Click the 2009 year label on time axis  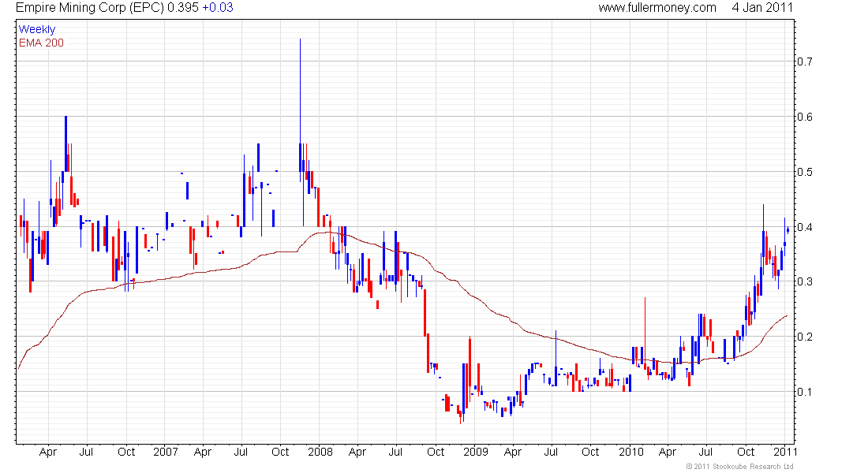pos(476,452)
